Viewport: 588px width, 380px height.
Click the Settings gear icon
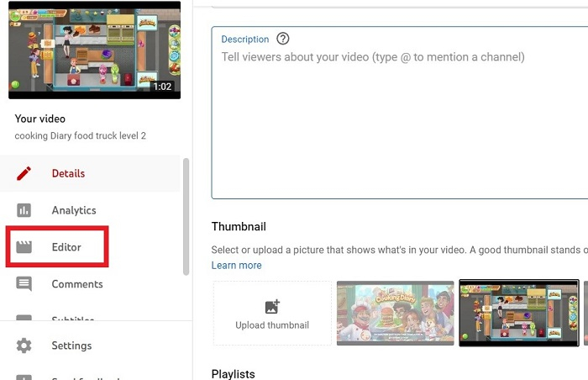[24, 346]
